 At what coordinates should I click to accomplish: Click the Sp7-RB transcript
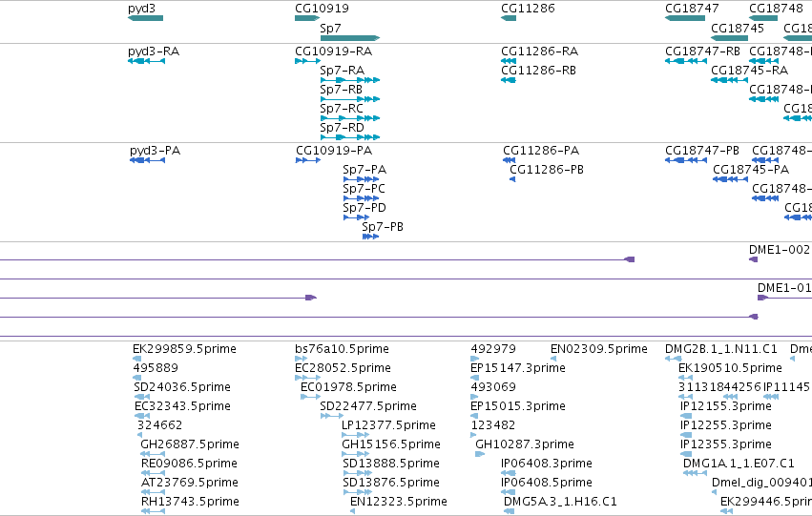(x=350, y=99)
